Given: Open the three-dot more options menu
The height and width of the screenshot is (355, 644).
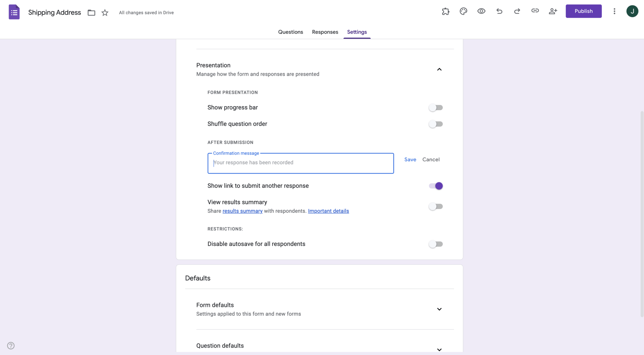Looking at the screenshot, I should pyautogui.click(x=614, y=11).
